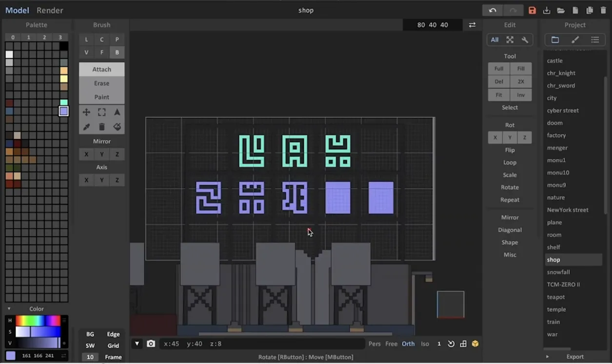The height and width of the screenshot is (364, 612).
Task: Select the marquee box-select tool
Action: click(x=101, y=112)
